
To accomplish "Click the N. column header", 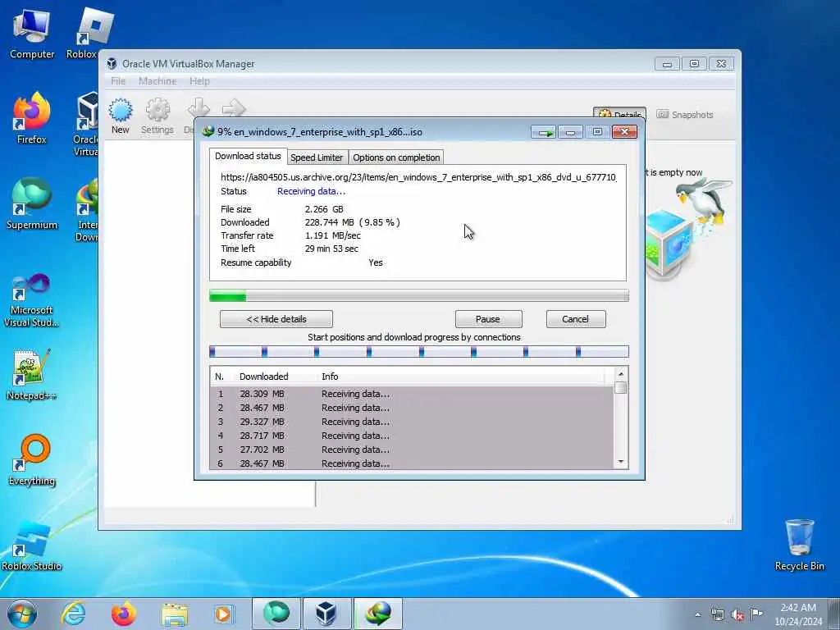I will click(x=220, y=377).
